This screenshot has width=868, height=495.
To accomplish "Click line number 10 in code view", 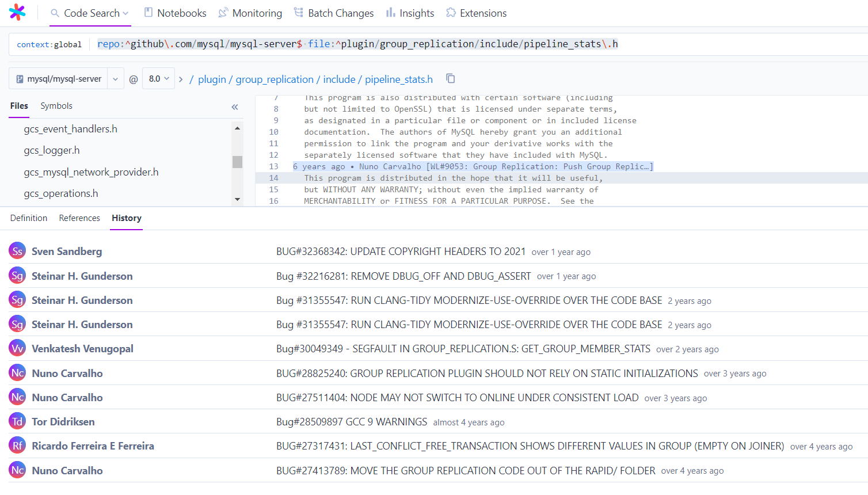I will click(273, 132).
